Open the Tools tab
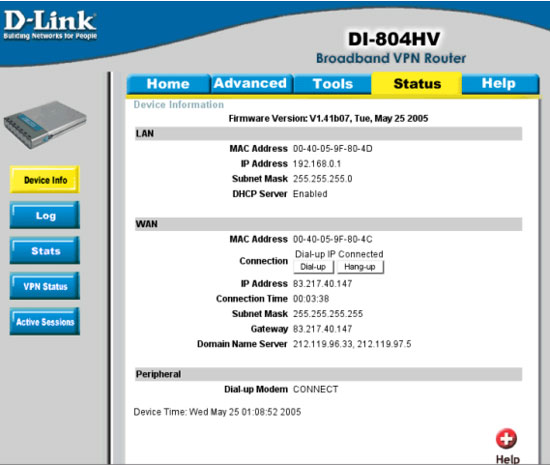 (333, 84)
